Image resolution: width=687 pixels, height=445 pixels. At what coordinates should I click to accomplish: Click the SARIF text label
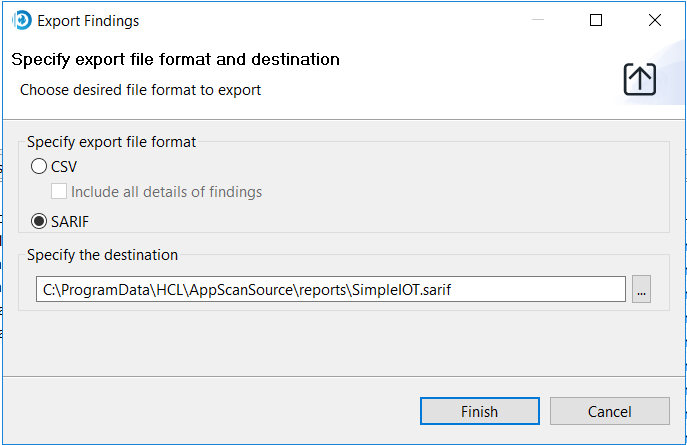70,221
